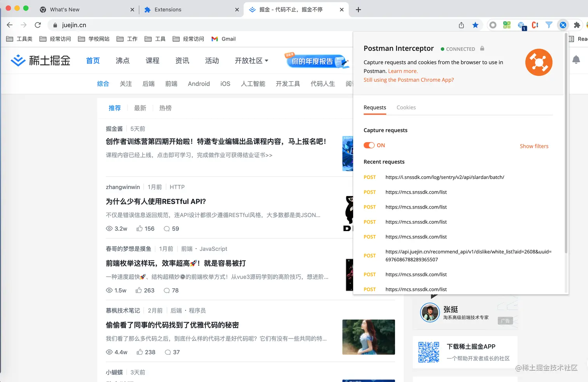The height and width of the screenshot is (382, 588).
Task: Click the sentry slardar batch request URL
Action: [444, 177]
